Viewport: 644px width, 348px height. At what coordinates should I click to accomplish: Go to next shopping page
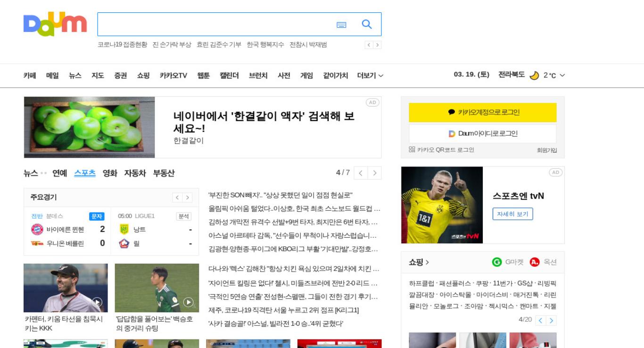[x=551, y=321]
